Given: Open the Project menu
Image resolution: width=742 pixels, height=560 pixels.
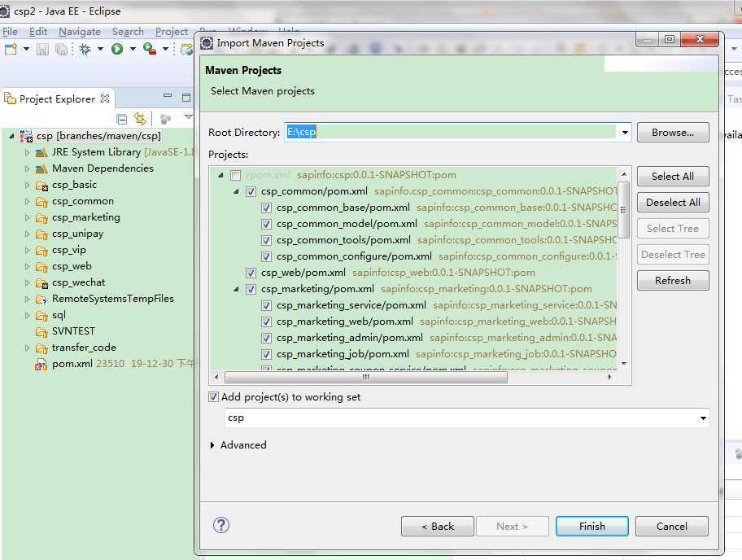Looking at the screenshot, I should pos(172,32).
